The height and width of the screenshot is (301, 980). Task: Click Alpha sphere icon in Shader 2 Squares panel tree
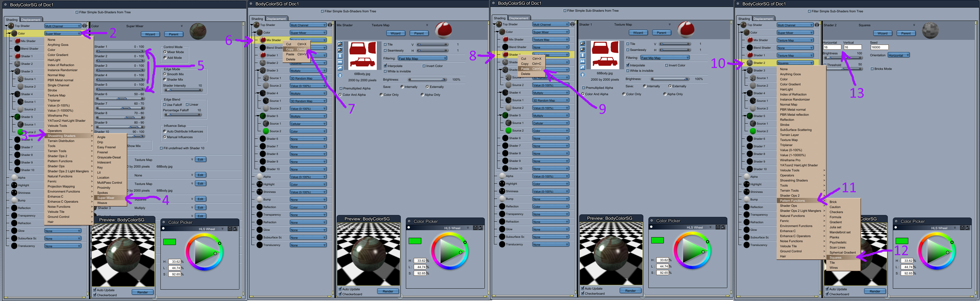[746, 176]
